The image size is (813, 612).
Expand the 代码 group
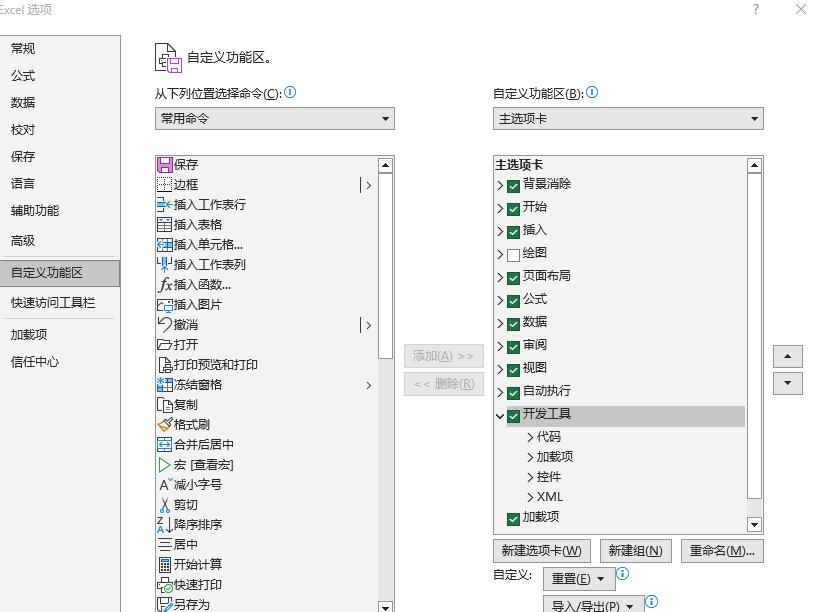point(530,437)
